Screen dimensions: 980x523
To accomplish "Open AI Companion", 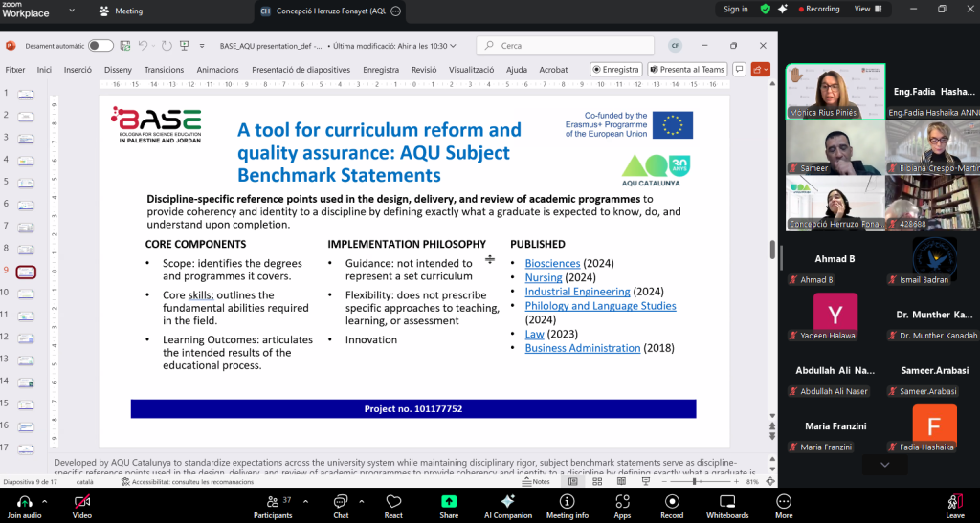I will (x=508, y=501).
